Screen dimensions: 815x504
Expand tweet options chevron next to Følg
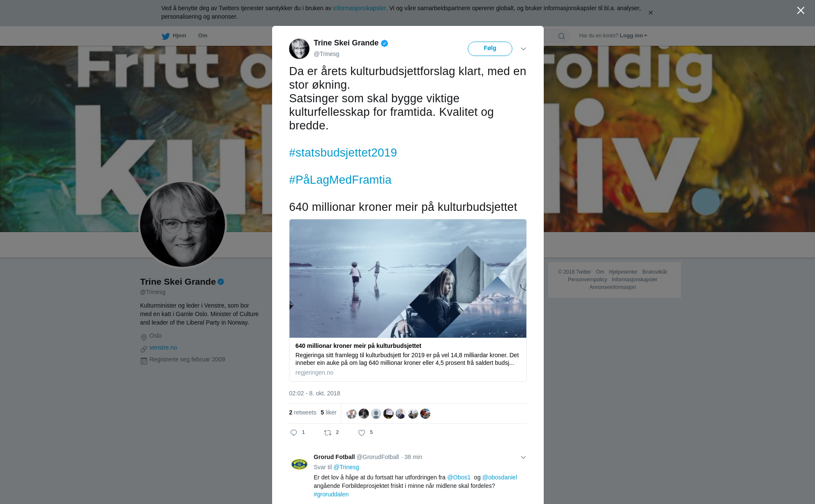point(523,49)
